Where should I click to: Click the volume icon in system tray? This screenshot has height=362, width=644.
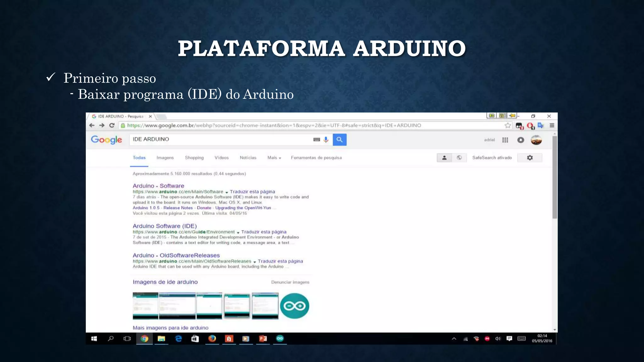pos(498,338)
